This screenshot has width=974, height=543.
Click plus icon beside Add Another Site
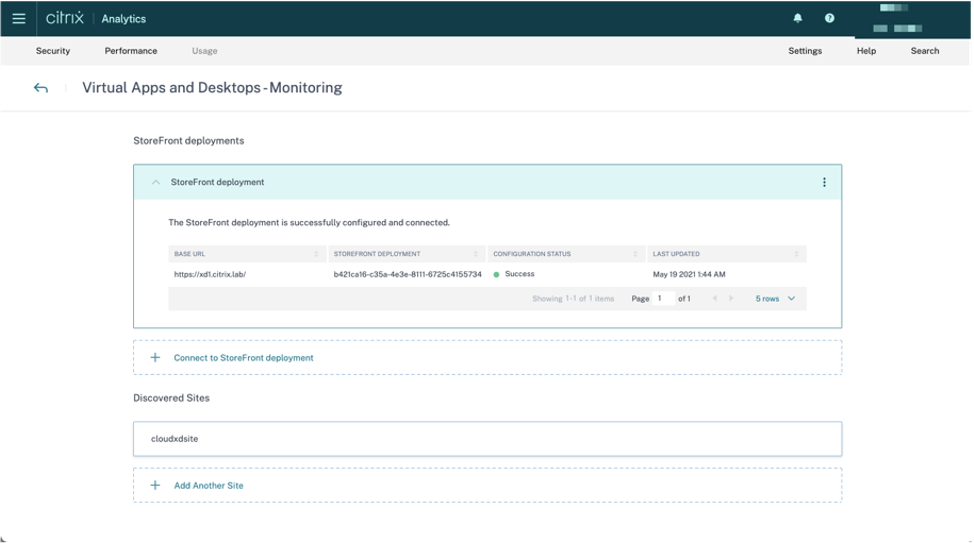155,485
